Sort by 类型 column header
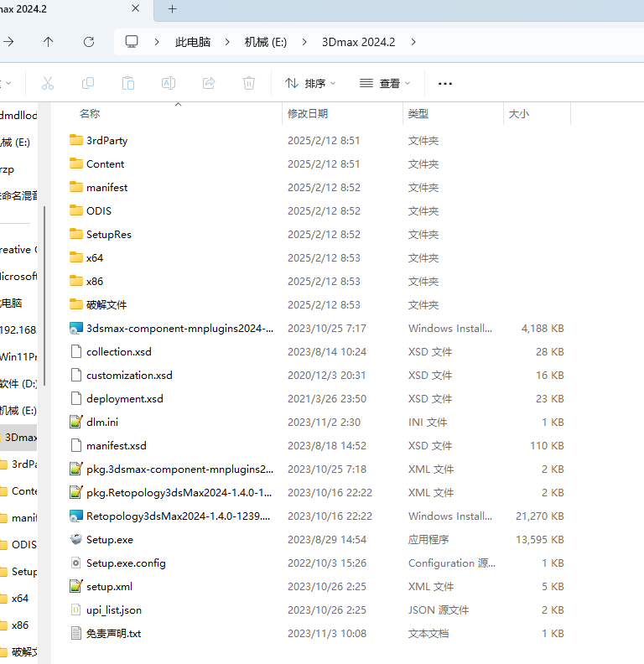This screenshot has height=664, width=644. (x=418, y=113)
